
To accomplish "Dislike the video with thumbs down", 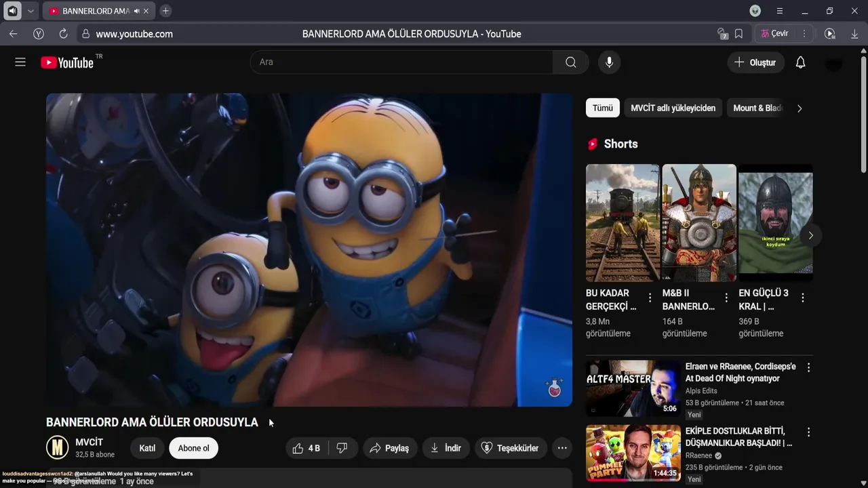I will pos(342,448).
